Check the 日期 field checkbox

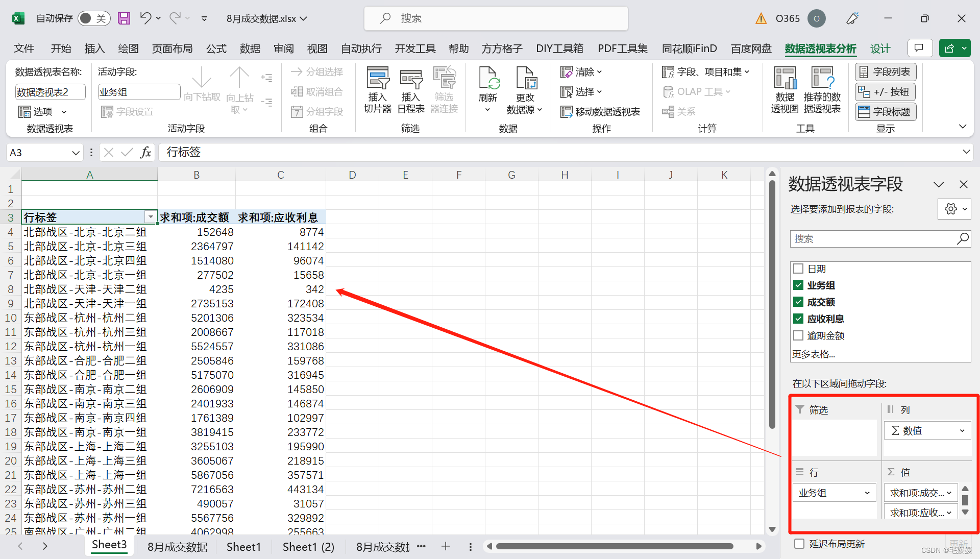[x=799, y=269]
